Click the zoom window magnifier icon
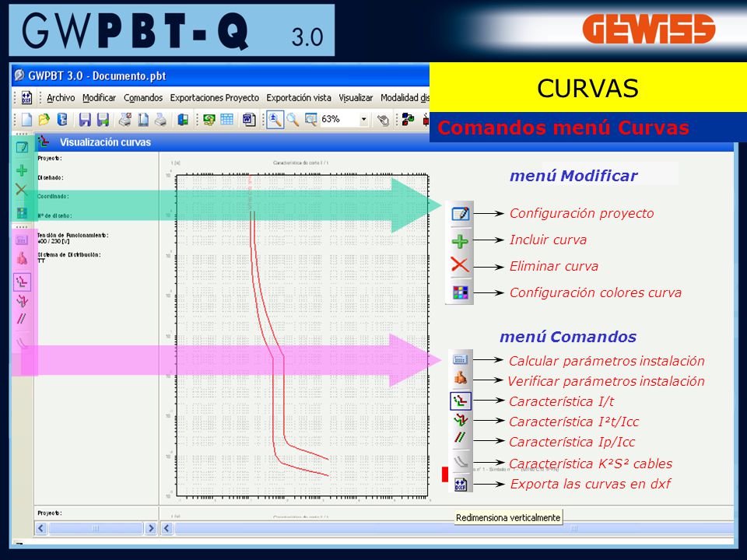 (310, 119)
